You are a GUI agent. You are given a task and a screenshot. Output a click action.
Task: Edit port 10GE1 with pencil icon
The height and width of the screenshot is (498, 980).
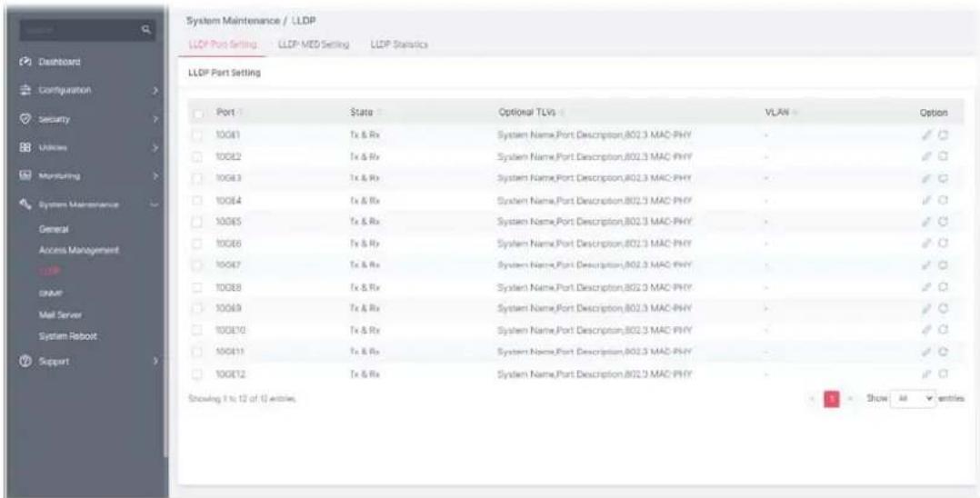(x=928, y=134)
